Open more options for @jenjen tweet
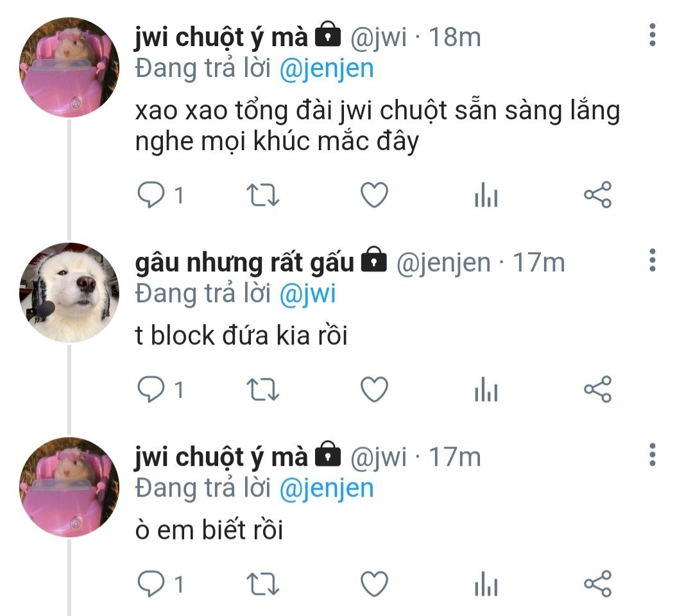The height and width of the screenshot is (616, 693). point(653,261)
